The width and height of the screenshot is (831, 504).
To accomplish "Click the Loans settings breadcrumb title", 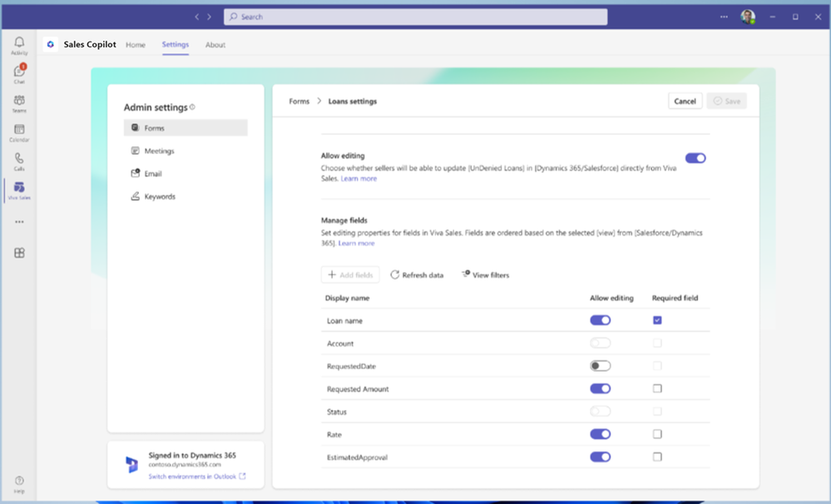I will pyautogui.click(x=353, y=101).
